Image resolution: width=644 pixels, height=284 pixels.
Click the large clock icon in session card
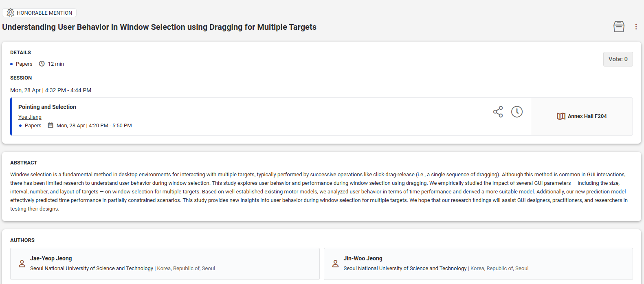tap(517, 112)
